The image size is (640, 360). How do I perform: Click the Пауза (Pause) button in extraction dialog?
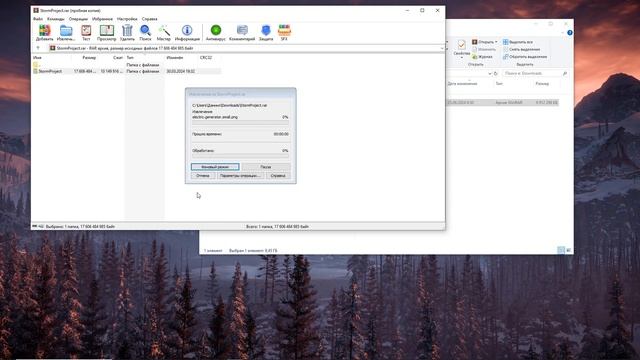[266, 167]
